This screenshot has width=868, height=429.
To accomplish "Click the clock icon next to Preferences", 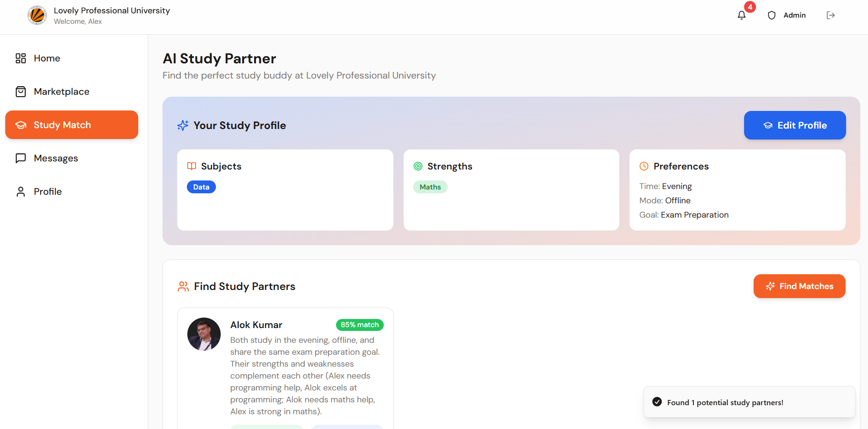I will click(644, 166).
